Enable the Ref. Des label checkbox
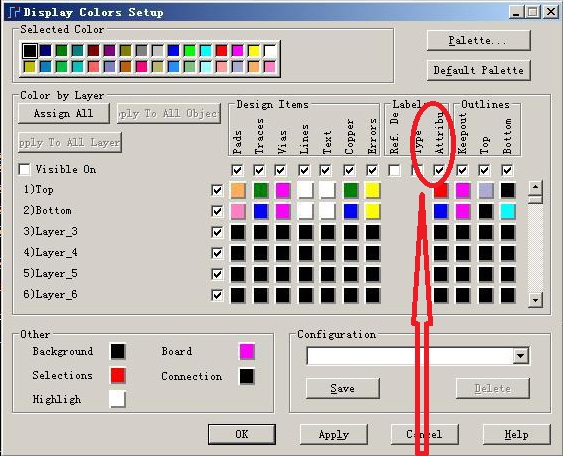The image size is (563, 456). click(x=394, y=170)
